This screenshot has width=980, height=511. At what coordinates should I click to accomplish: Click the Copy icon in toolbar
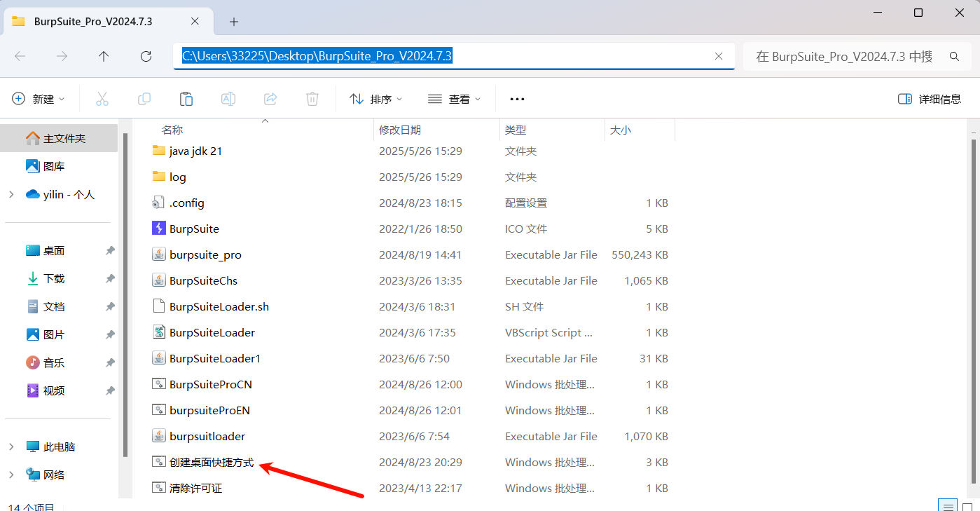144,99
